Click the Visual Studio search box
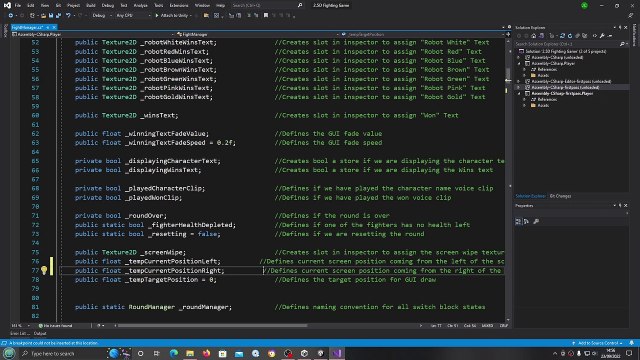Screen dimensions: 640x360 (267, 5)
